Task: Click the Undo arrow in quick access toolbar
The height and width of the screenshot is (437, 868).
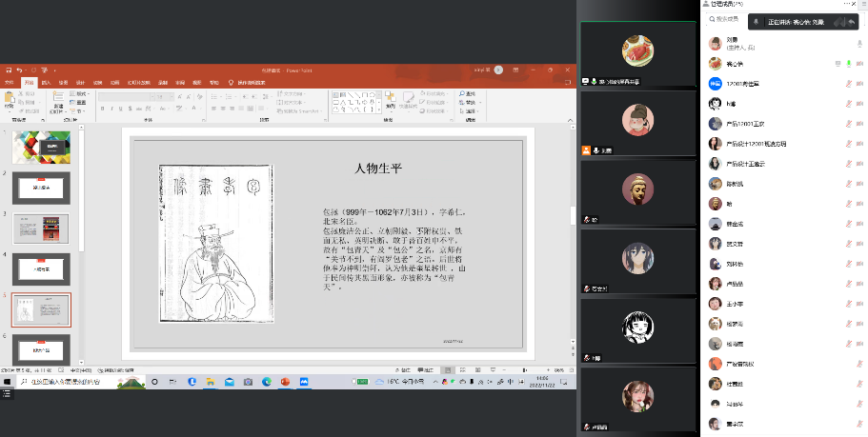Action: coord(18,70)
